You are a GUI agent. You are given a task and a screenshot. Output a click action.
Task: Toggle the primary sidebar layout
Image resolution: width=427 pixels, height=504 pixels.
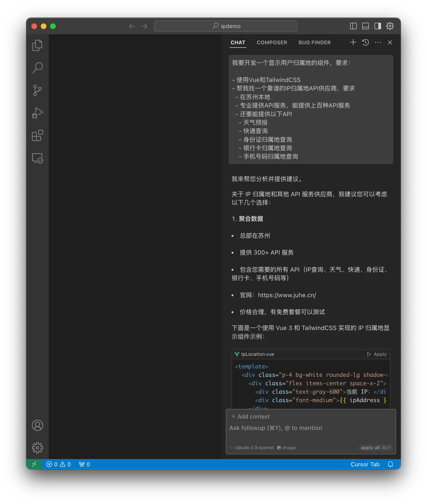353,26
